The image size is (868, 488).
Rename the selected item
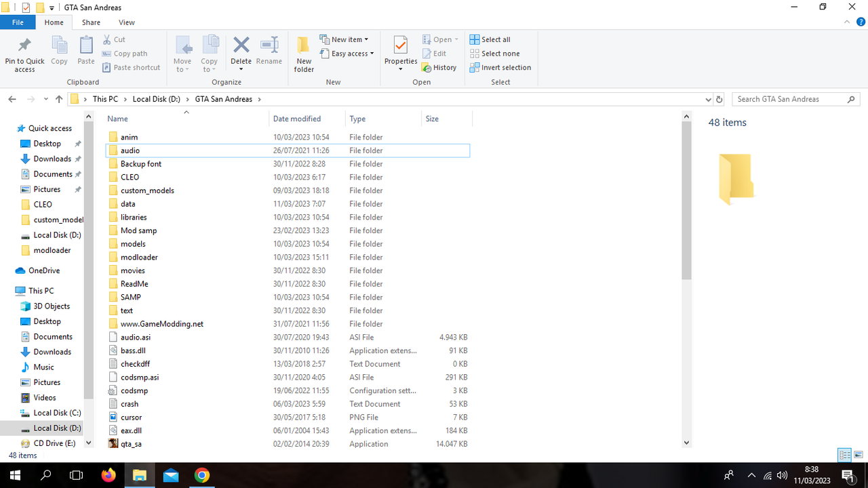(x=269, y=51)
